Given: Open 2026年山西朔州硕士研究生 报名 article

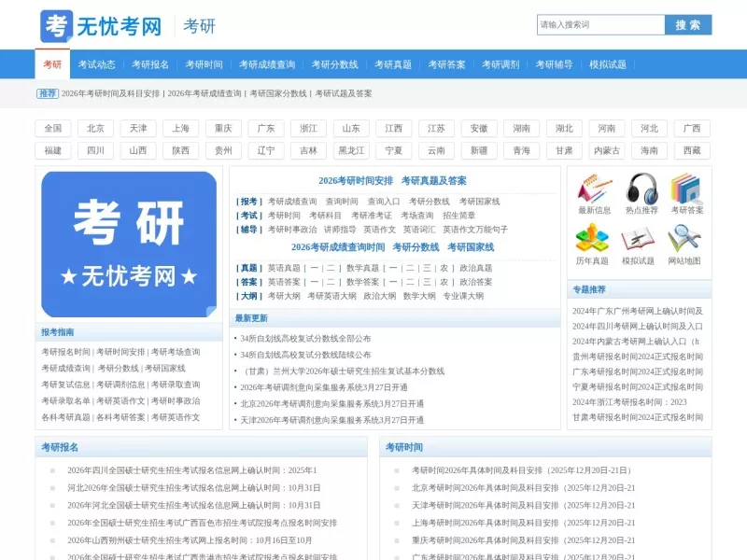Looking at the screenshot, I should point(190,541).
